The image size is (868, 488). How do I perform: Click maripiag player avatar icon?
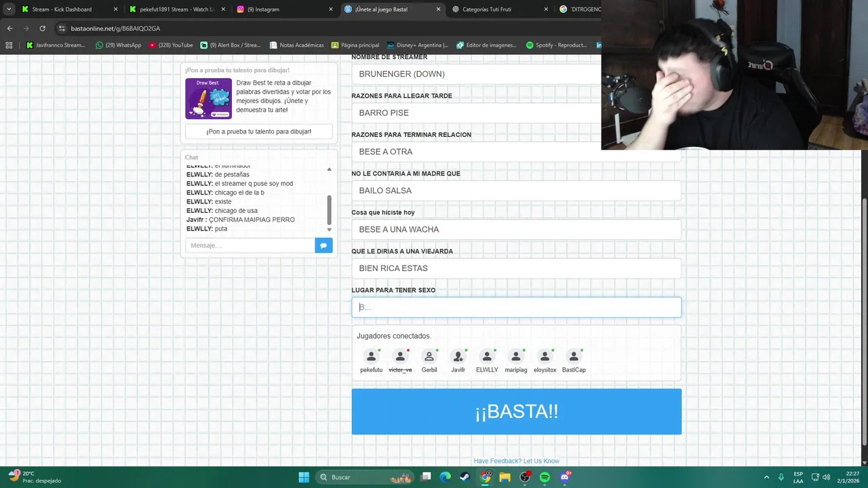(516, 357)
